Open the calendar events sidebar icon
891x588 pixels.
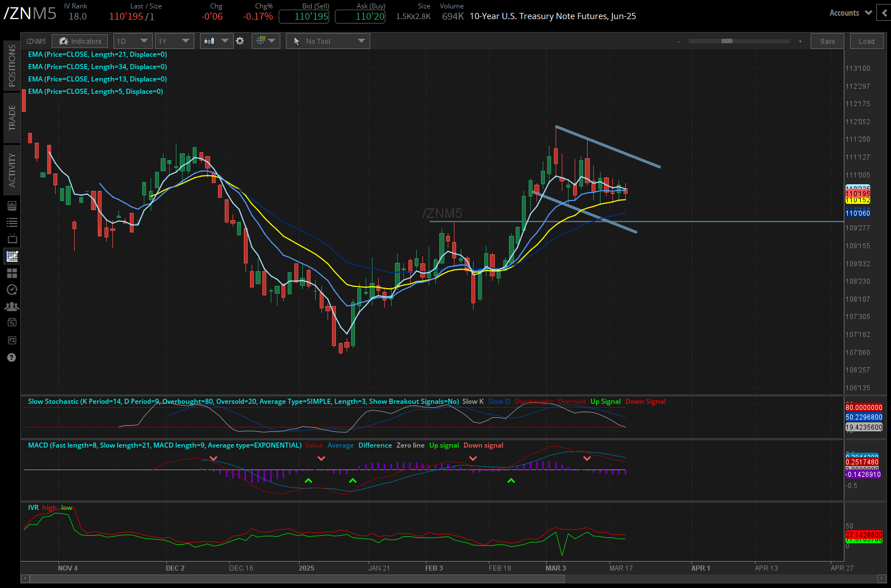tap(12, 322)
